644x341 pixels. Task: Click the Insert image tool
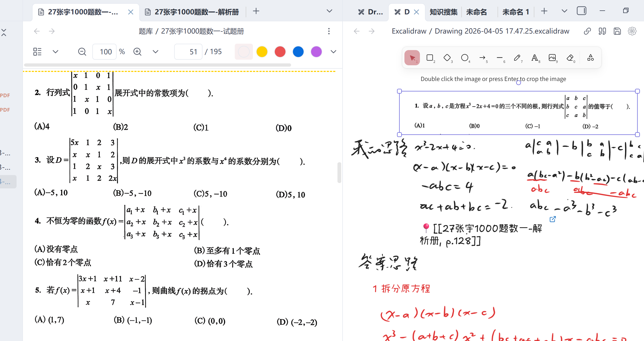(x=552, y=58)
